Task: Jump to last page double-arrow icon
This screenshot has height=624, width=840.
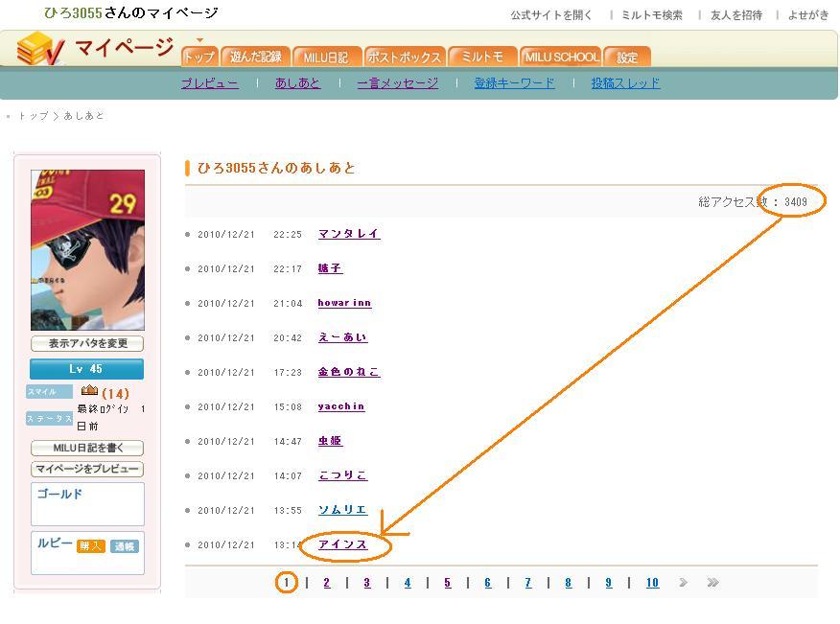Action: [x=712, y=582]
